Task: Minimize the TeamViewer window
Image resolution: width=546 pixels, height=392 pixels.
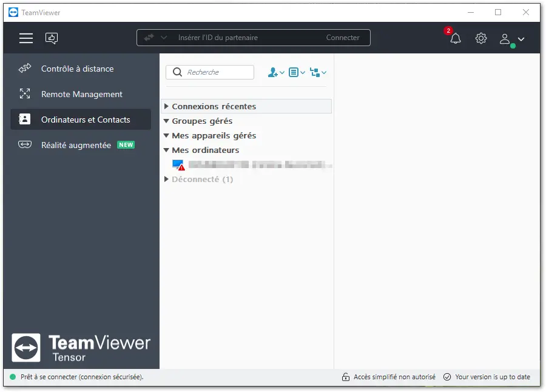Action: [x=471, y=12]
